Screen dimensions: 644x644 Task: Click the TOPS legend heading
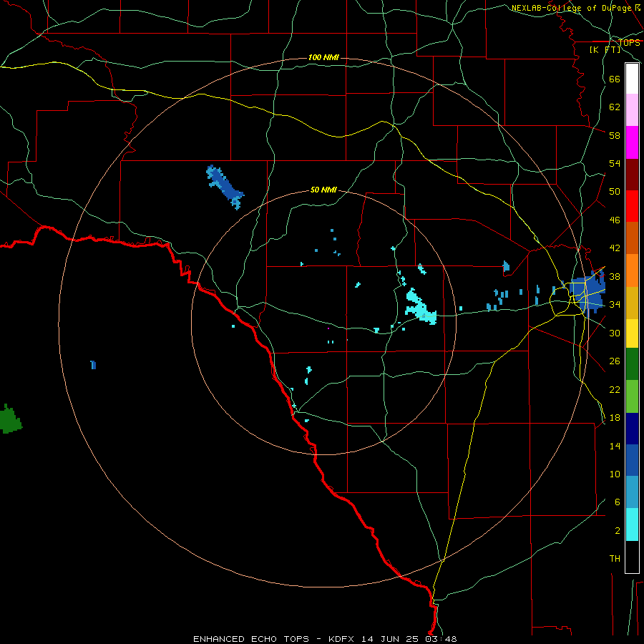point(629,43)
